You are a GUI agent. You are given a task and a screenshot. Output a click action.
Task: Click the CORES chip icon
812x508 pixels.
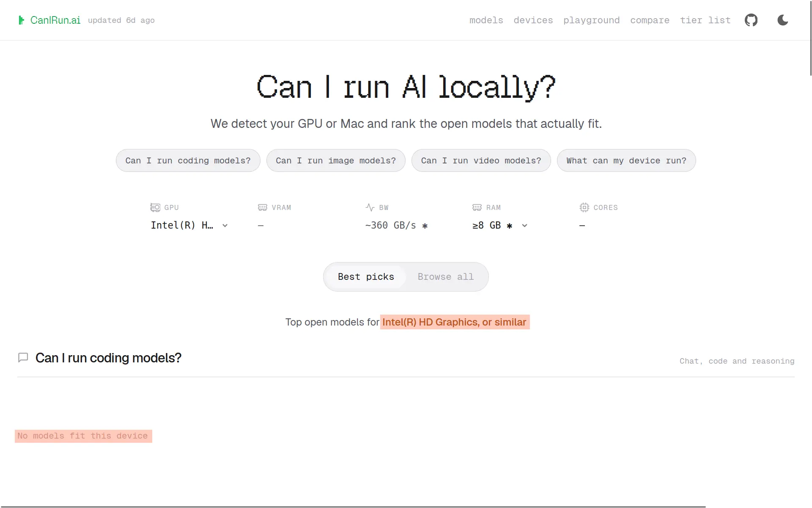tap(584, 207)
